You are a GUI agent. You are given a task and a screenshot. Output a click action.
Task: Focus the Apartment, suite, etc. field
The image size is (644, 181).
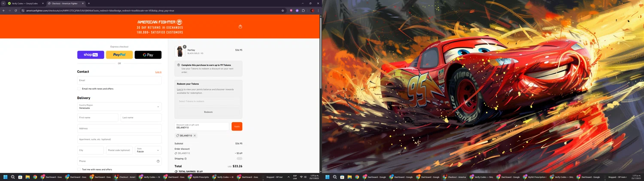[x=119, y=139]
